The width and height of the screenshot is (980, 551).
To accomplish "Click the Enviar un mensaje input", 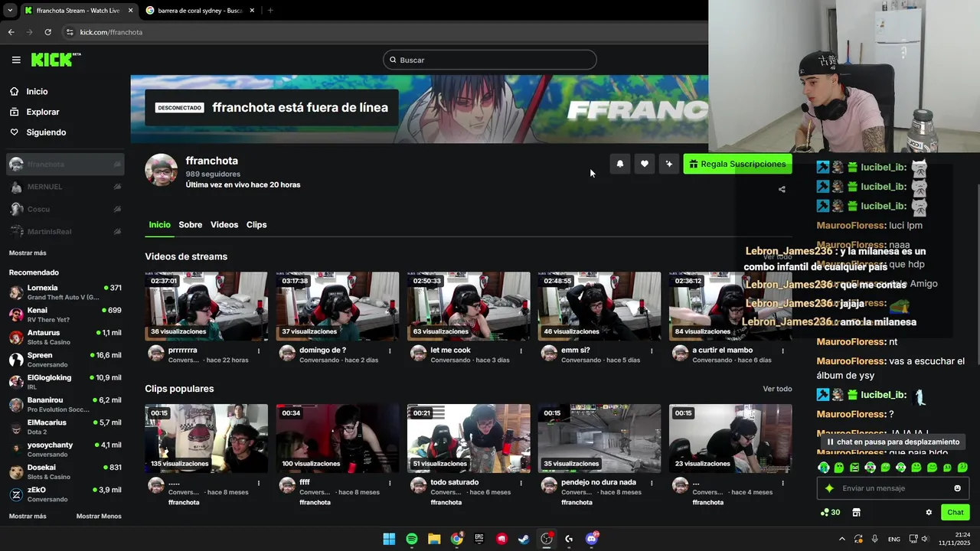I will click(x=893, y=488).
